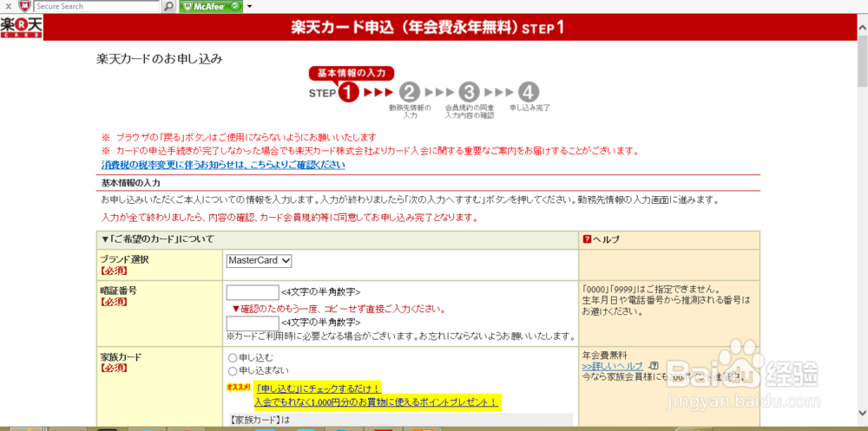Image resolution: width=868 pixels, height=431 pixels.
Task: Select the 申し込まない radio button
Action: click(233, 370)
